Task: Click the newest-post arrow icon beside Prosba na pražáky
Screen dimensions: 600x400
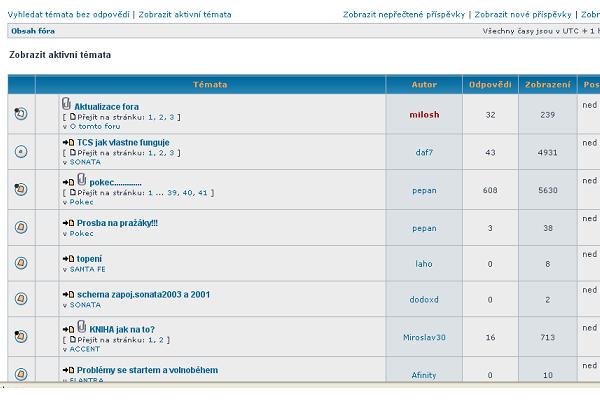Action: [x=68, y=223]
